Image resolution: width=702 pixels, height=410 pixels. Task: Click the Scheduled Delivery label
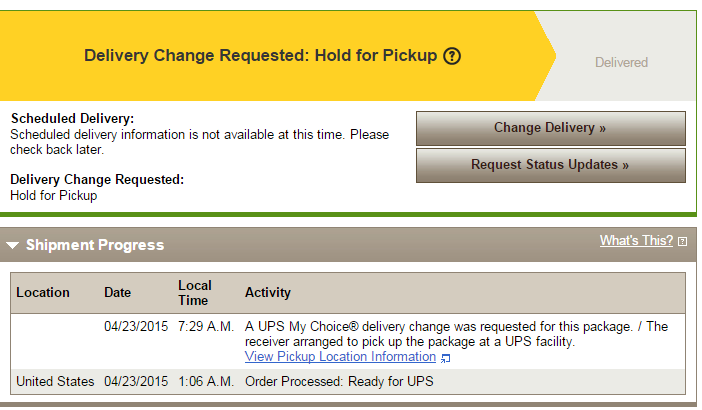coord(72,119)
